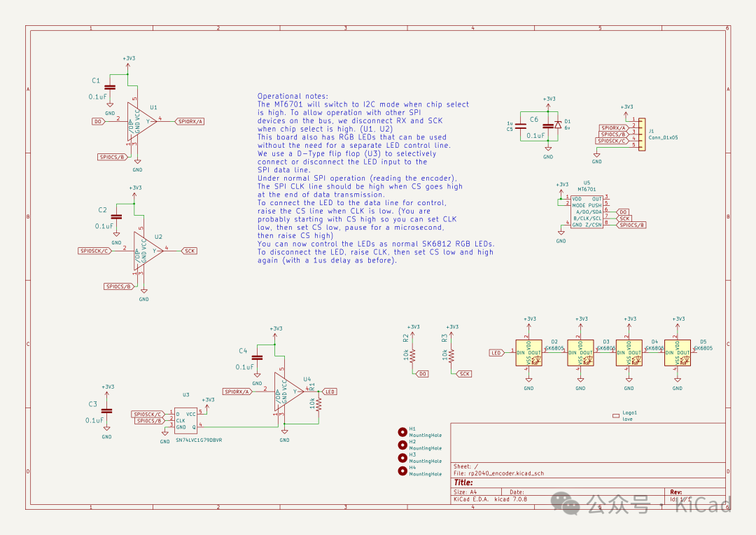Click the D4 SK6805 LED symbol

pos(629,353)
